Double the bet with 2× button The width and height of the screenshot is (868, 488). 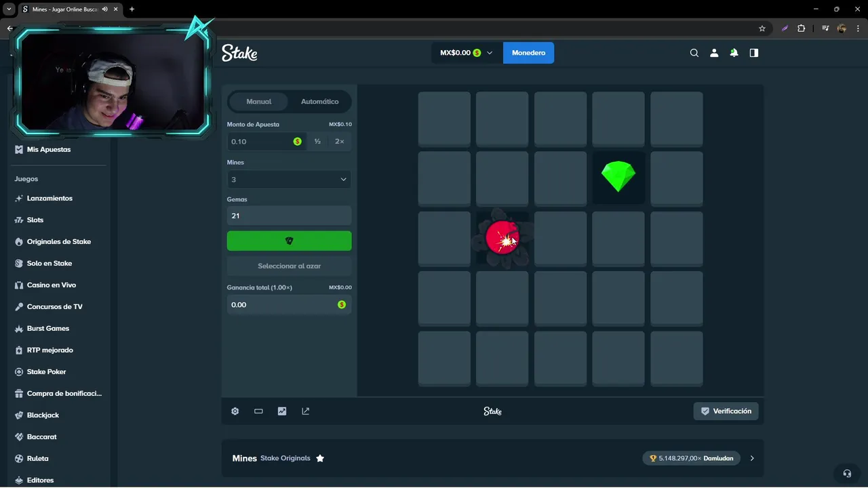(x=340, y=142)
